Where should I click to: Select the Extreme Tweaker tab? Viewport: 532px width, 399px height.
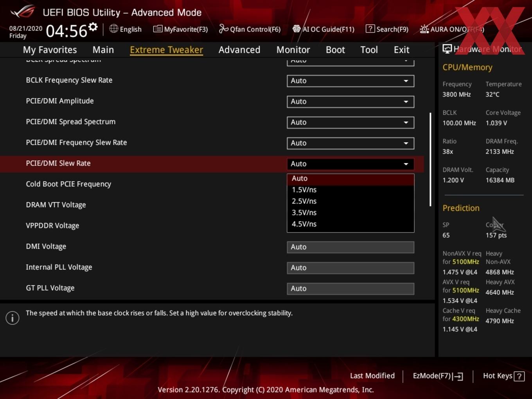(x=166, y=50)
